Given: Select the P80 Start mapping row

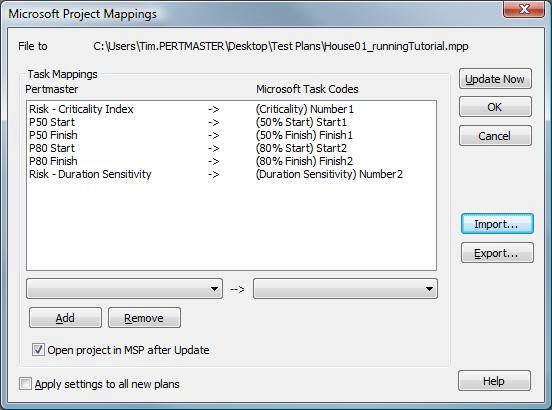Looking at the screenshot, I should (231, 148).
